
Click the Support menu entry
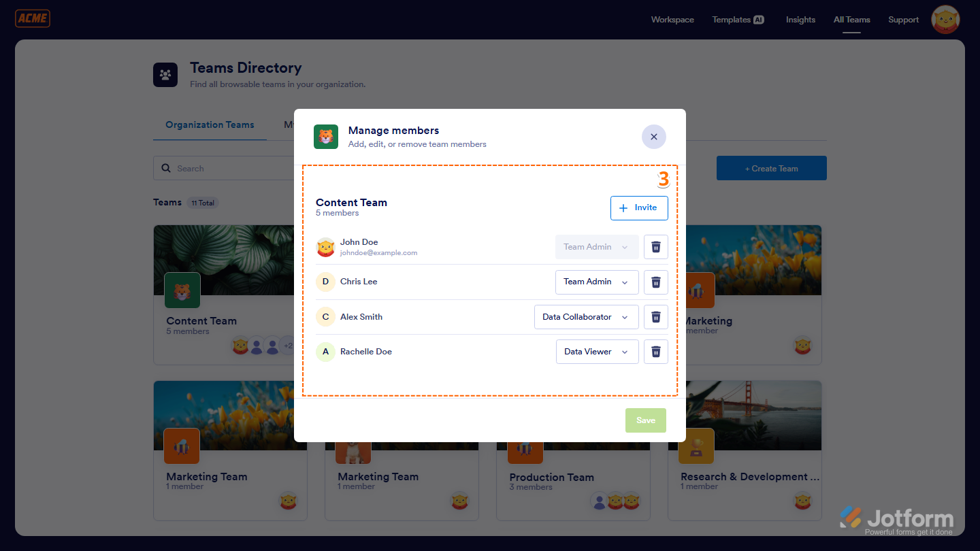(903, 20)
